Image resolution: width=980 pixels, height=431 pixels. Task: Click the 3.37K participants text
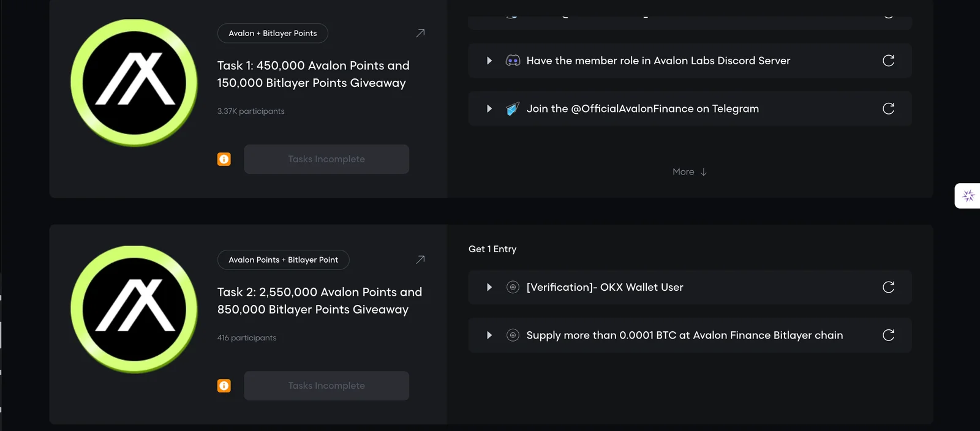[251, 111]
